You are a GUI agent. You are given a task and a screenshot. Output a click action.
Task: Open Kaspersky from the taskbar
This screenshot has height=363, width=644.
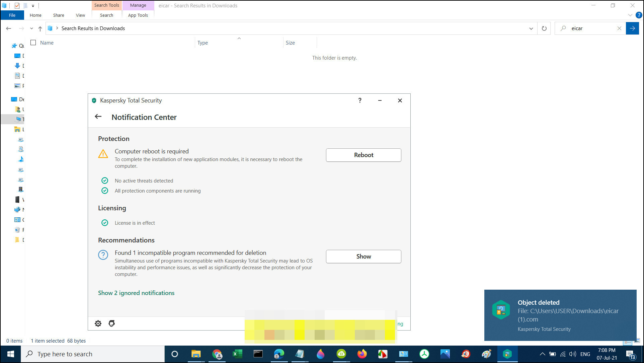click(x=507, y=354)
